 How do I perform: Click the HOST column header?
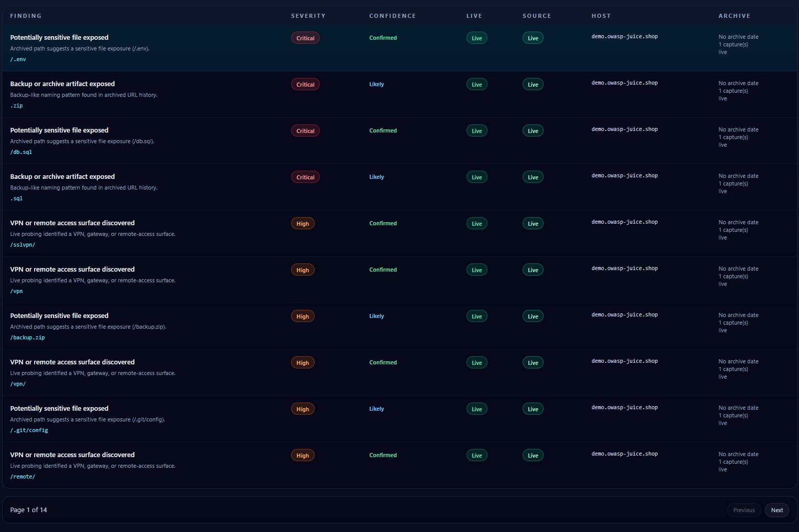(601, 16)
